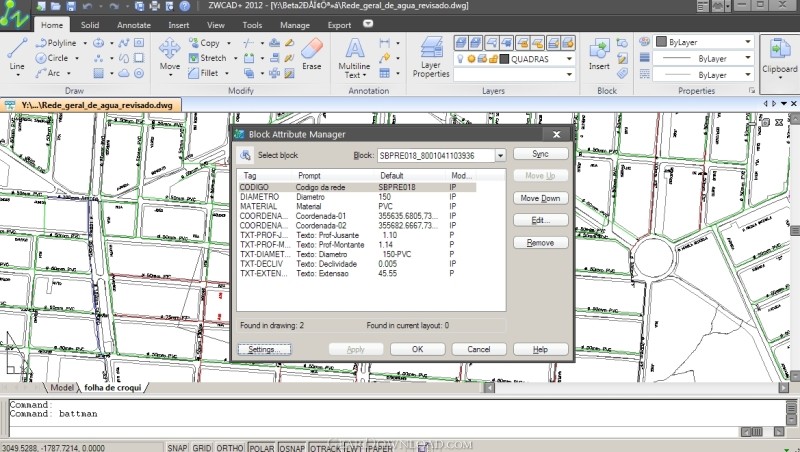Image resolution: width=800 pixels, height=452 pixels.
Task: Expand the empty dropdown below QUADRAS layer
Action: [569, 74]
